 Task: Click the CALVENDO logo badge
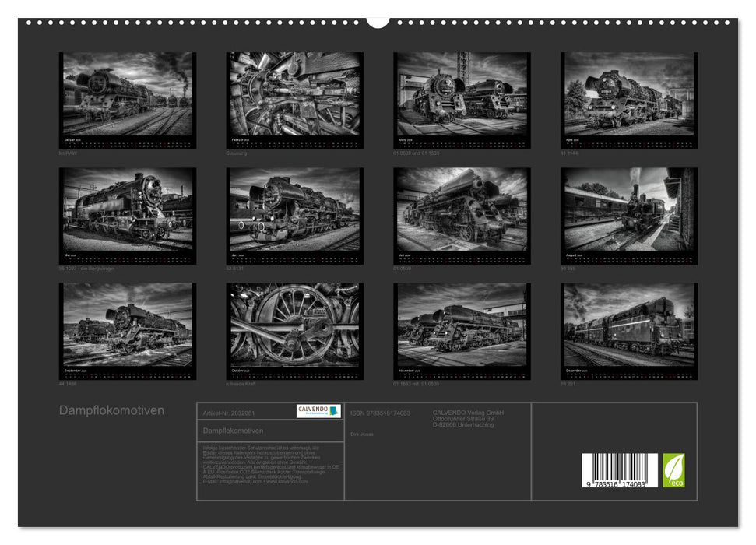pyautogui.click(x=318, y=411)
